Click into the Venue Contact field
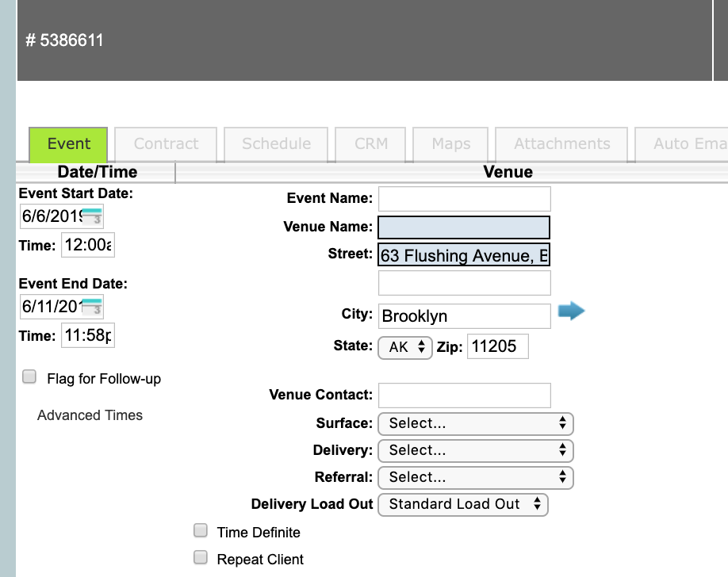The image size is (728, 577). tap(464, 395)
